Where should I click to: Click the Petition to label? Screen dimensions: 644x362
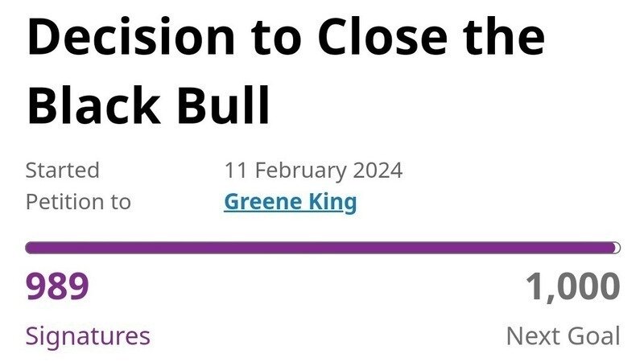pyautogui.click(x=78, y=201)
